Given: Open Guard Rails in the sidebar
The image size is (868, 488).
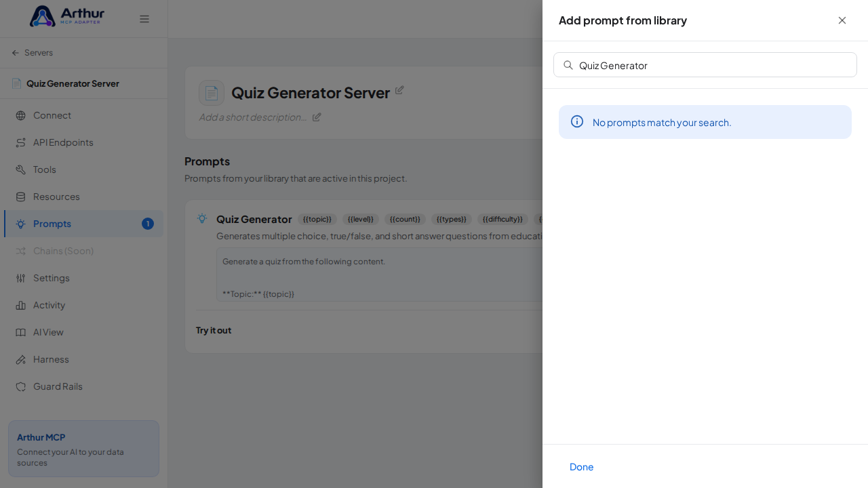Looking at the screenshot, I should pos(83,386).
